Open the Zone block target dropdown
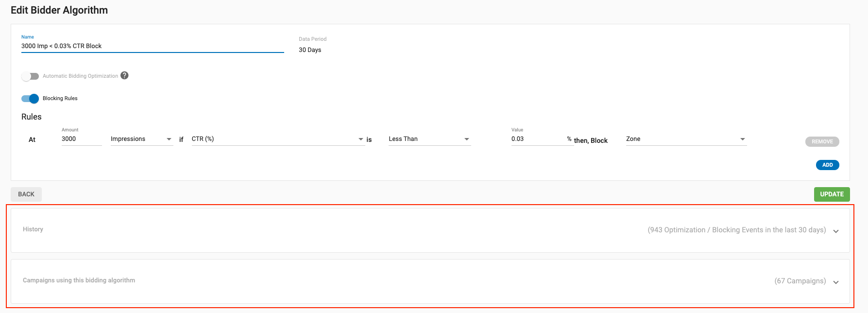The image size is (868, 313). point(685,139)
